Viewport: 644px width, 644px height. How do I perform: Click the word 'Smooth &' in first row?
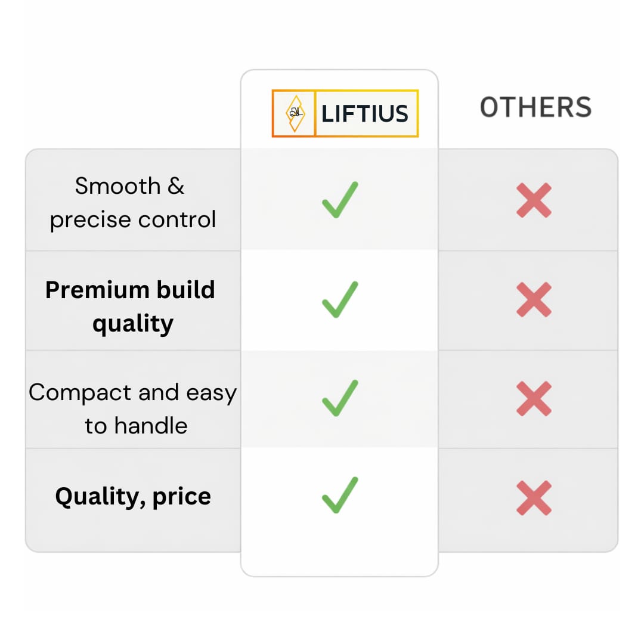point(129,186)
